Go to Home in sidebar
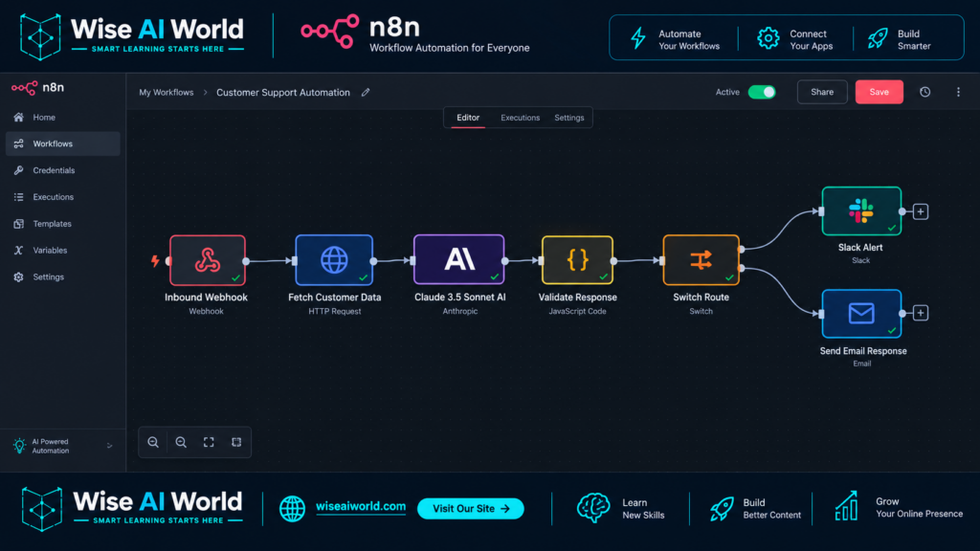 coord(62,117)
